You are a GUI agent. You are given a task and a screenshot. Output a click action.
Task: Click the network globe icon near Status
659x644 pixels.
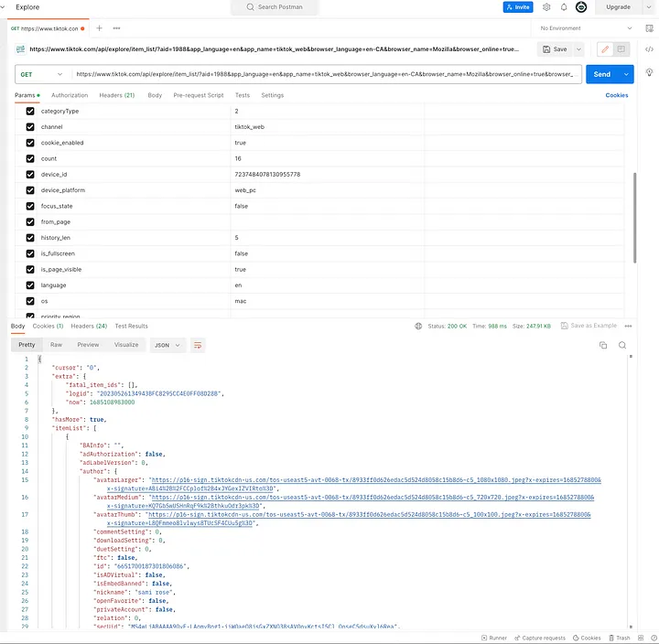(x=418, y=326)
